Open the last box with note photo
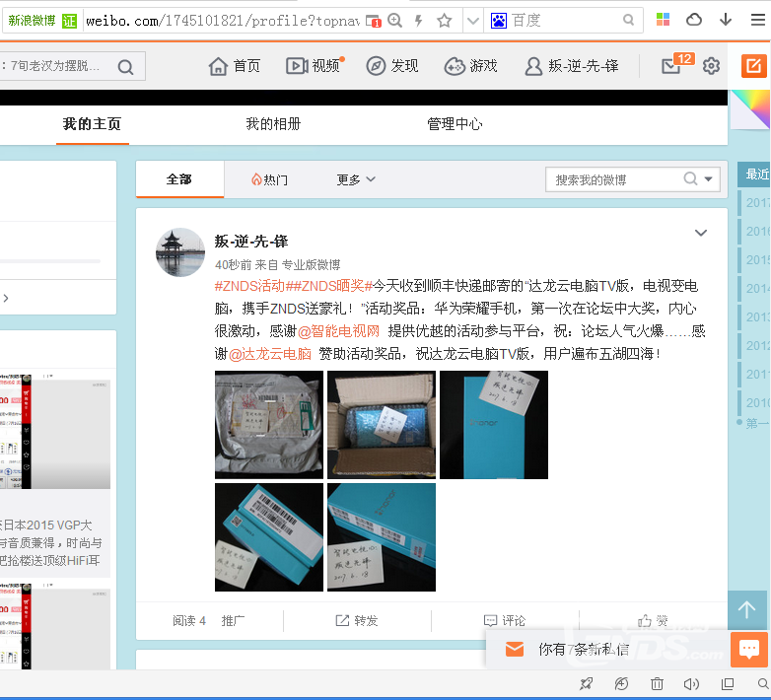The width and height of the screenshot is (771, 700). 382,537
